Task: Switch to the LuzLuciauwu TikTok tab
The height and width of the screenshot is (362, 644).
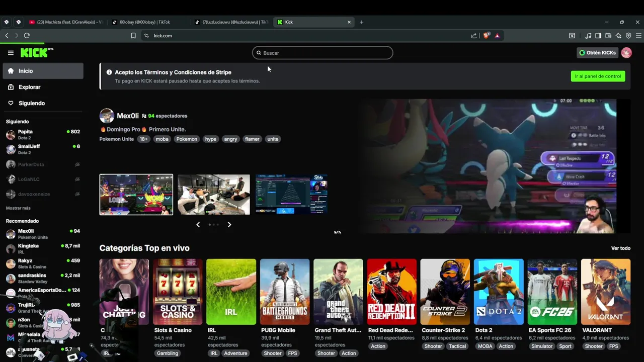Action: point(231,22)
